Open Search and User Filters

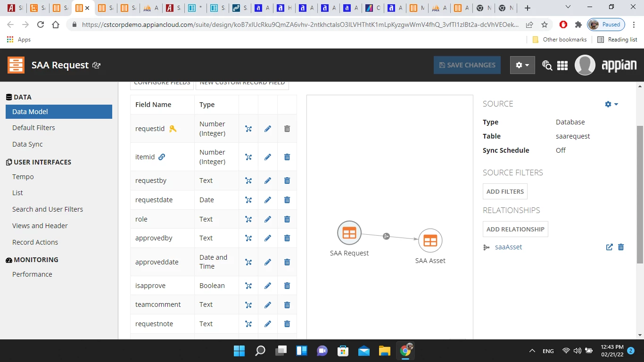click(48, 209)
